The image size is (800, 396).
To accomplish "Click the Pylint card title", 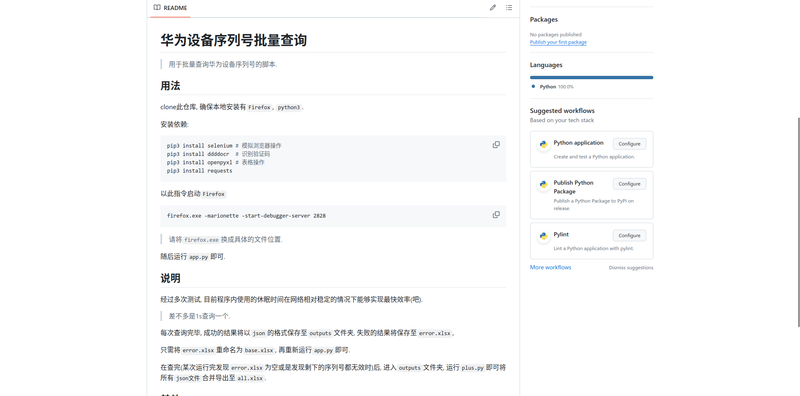I will pos(561,235).
